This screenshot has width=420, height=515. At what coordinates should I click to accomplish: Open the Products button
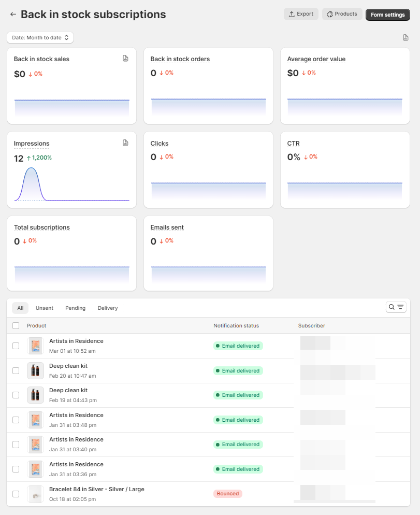point(342,14)
